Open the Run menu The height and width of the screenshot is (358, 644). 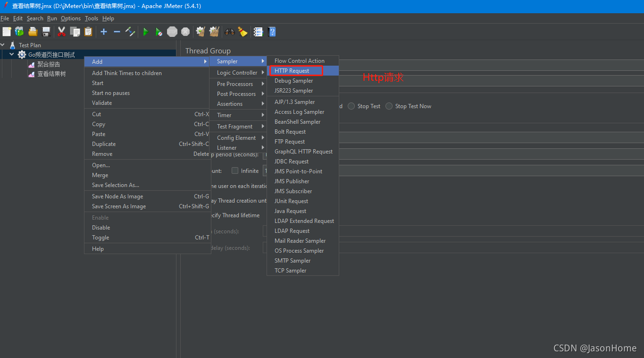click(x=52, y=18)
